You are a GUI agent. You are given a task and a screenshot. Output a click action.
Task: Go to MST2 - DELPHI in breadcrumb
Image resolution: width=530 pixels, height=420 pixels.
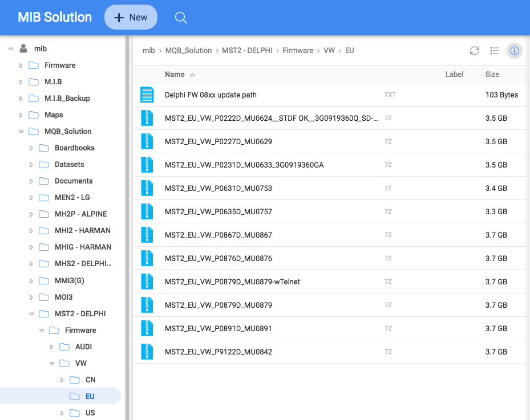(247, 51)
